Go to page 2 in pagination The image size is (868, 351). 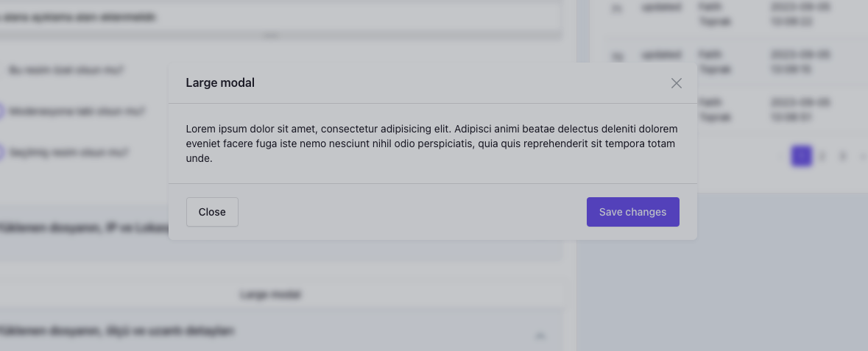coord(822,156)
